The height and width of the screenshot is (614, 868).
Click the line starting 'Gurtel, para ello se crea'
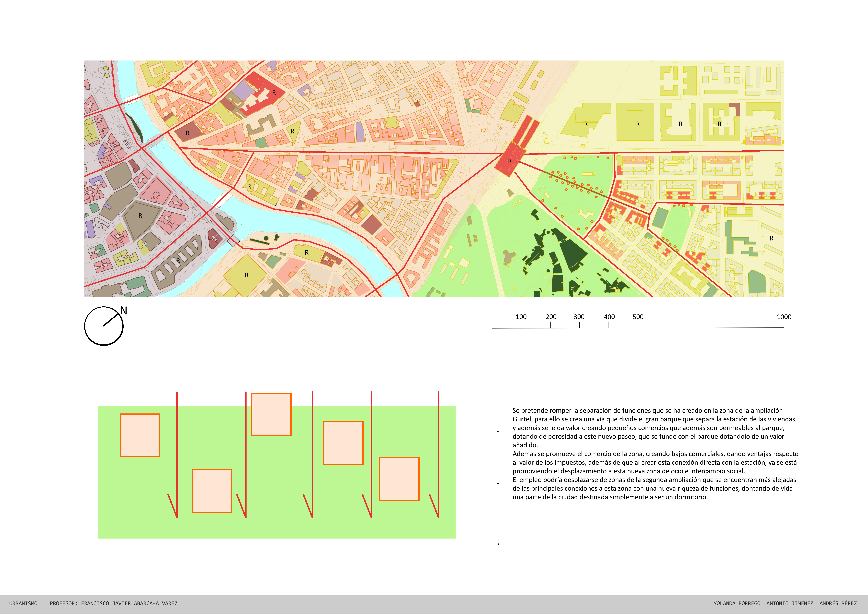click(x=655, y=419)
